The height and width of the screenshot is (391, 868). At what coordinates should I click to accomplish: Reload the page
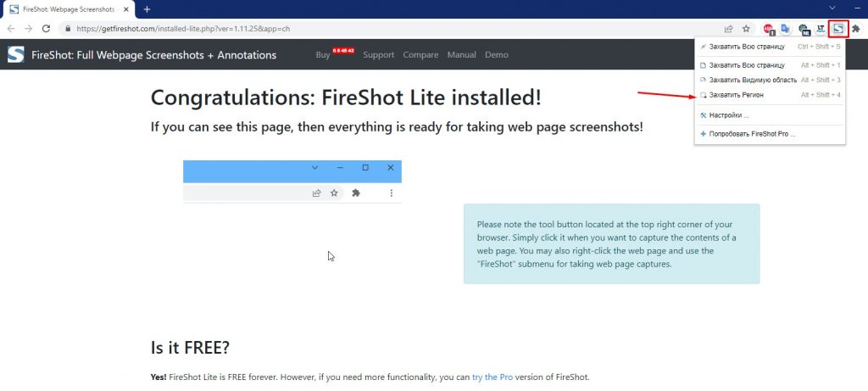point(46,29)
